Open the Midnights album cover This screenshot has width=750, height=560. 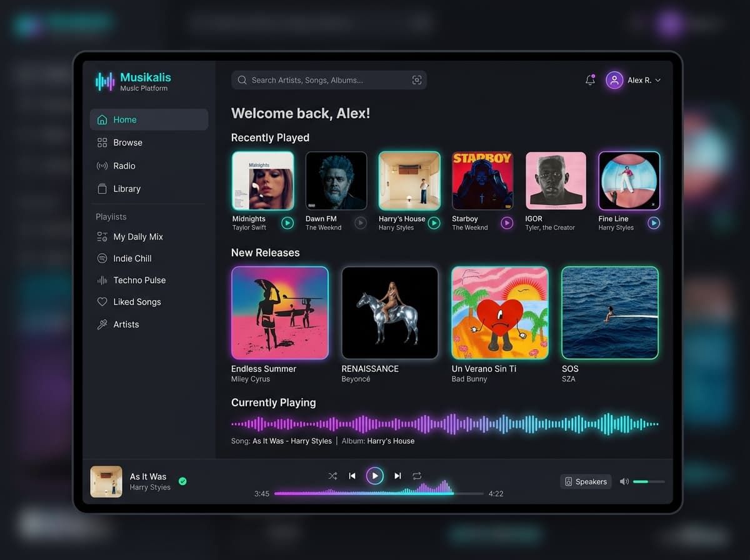point(263,181)
